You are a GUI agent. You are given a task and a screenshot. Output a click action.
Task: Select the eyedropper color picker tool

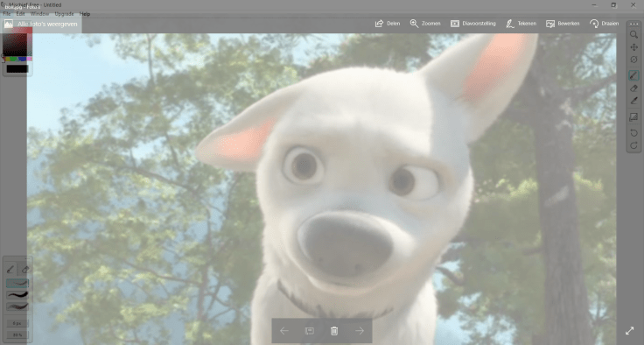pos(633,101)
